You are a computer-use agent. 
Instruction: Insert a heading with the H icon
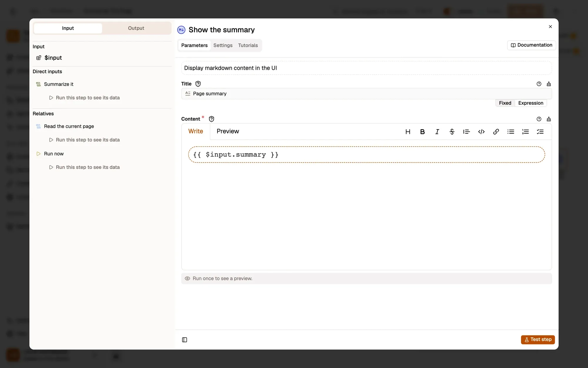(x=408, y=132)
